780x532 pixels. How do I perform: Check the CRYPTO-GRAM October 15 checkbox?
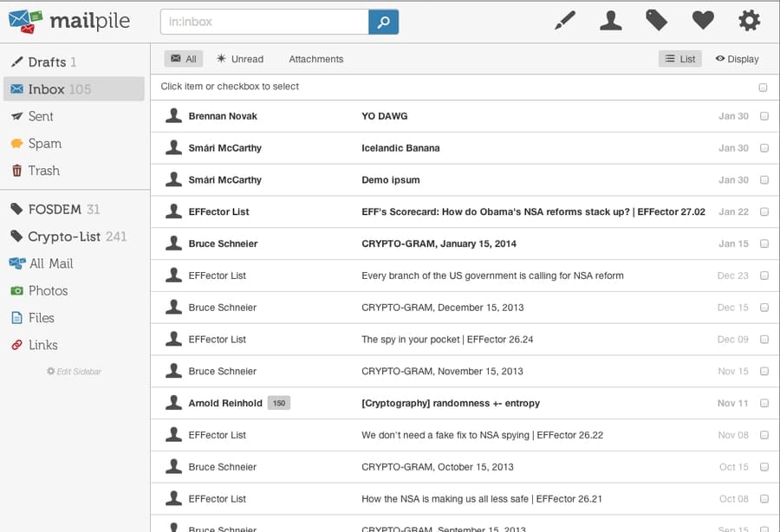click(764, 466)
